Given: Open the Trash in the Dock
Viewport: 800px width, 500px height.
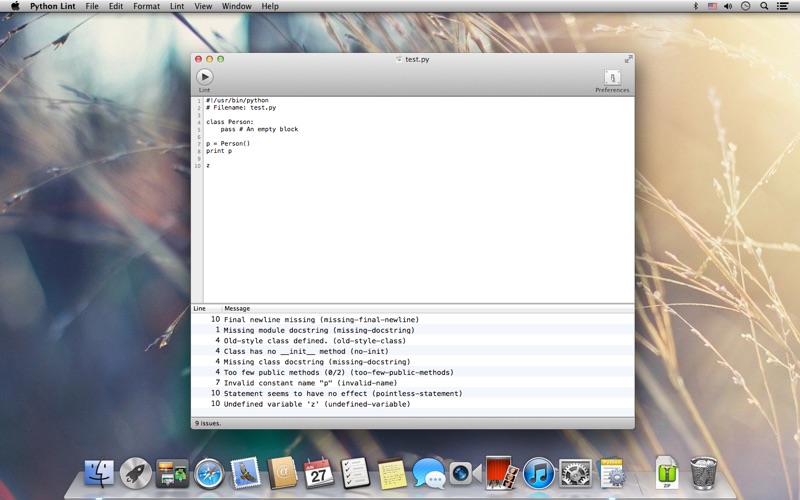Looking at the screenshot, I should 704,473.
